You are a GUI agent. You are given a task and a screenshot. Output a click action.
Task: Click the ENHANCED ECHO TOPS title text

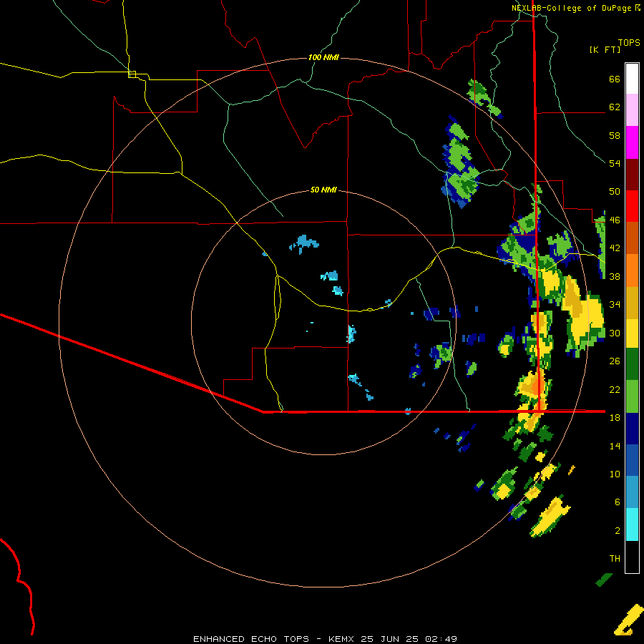(251, 639)
